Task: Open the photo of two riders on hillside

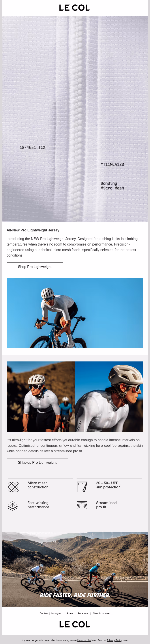Action: [41, 396]
